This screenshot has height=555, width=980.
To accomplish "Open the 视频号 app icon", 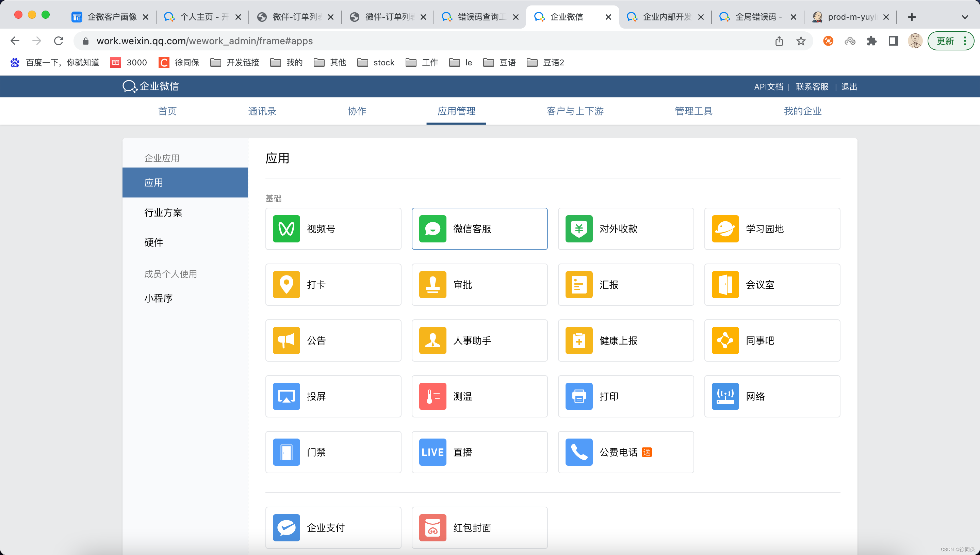I will pyautogui.click(x=286, y=229).
